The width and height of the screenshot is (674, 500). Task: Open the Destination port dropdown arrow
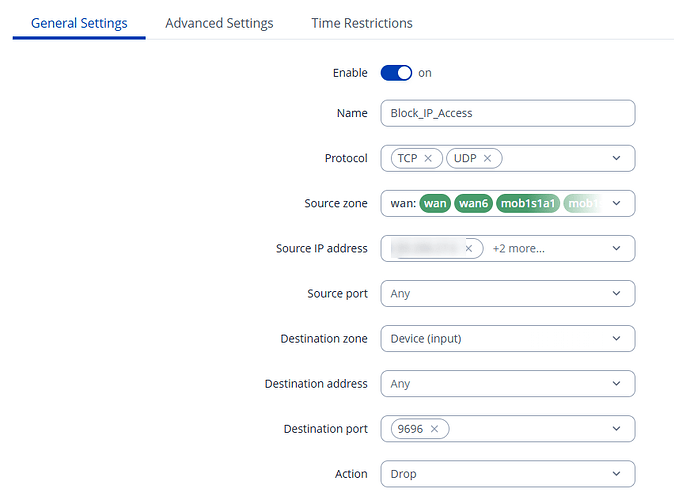click(x=615, y=429)
